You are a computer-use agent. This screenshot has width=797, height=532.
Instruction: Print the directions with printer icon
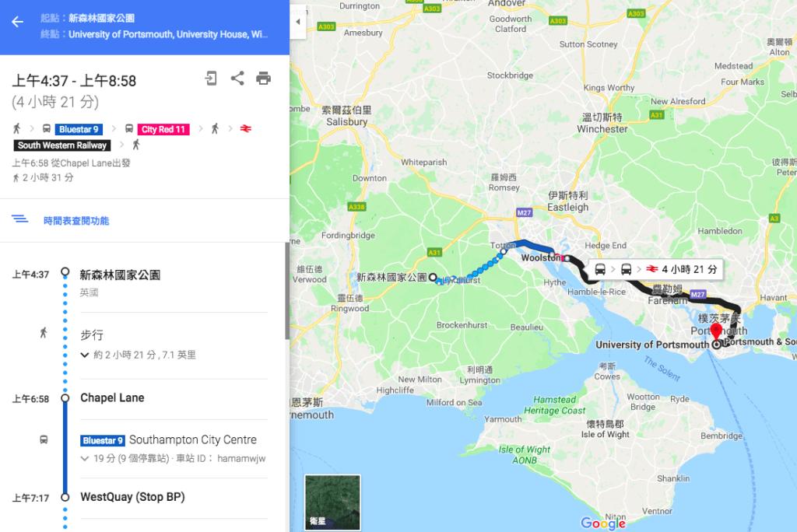pyautogui.click(x=263, y=79)
